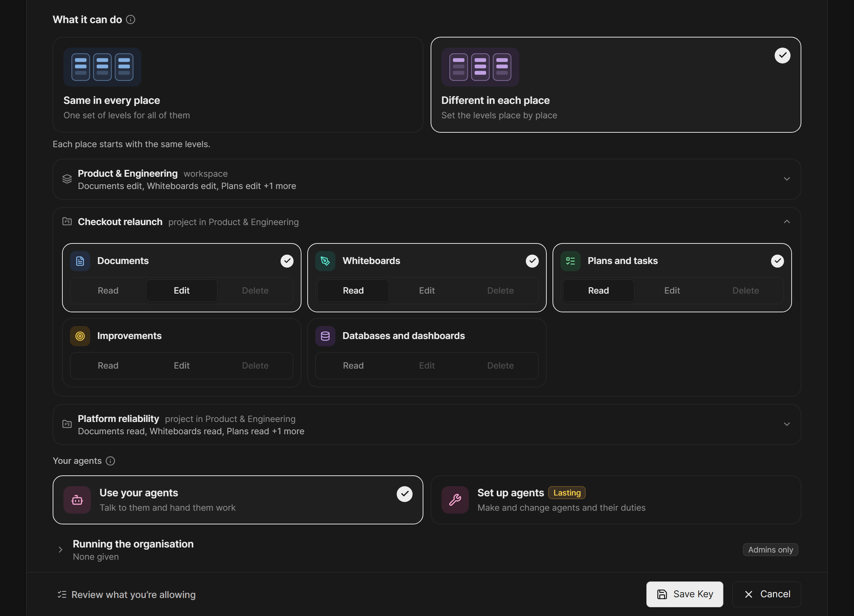Expand the Product & Engineering workspace chevron
This screenshot has width=854, height=616.
click(787, 179)
